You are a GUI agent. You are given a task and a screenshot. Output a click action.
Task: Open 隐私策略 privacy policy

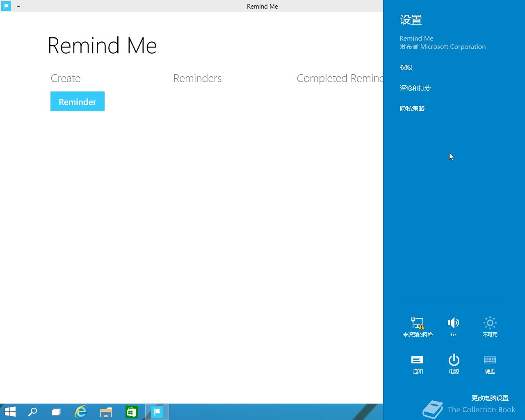coord(412,108)
